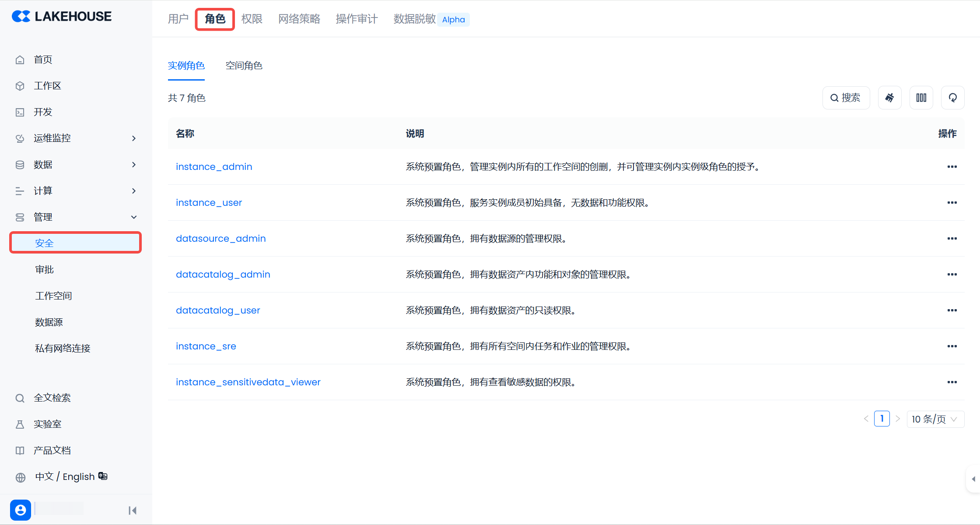Select page 1 in pagination
The height and width of the screenshot is (525, 980).
pyautogui.click(x=882, y=419)
